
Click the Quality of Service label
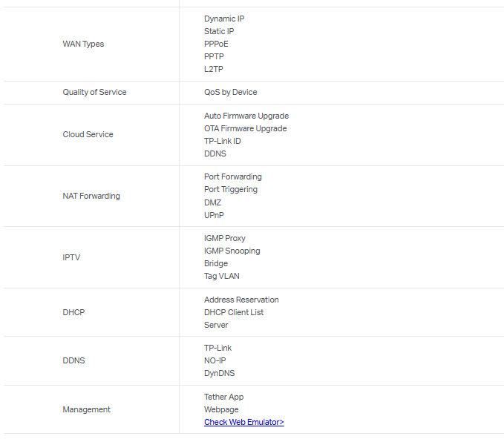(94, 92)
